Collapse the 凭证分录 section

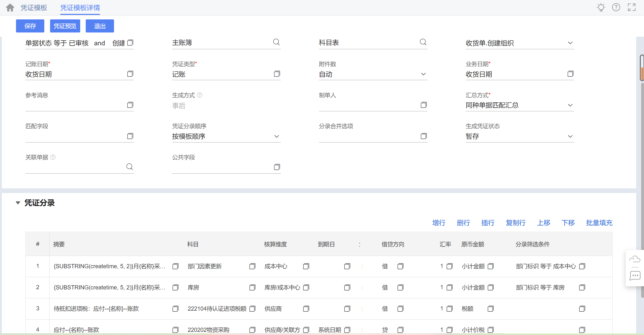coord(18,203)
